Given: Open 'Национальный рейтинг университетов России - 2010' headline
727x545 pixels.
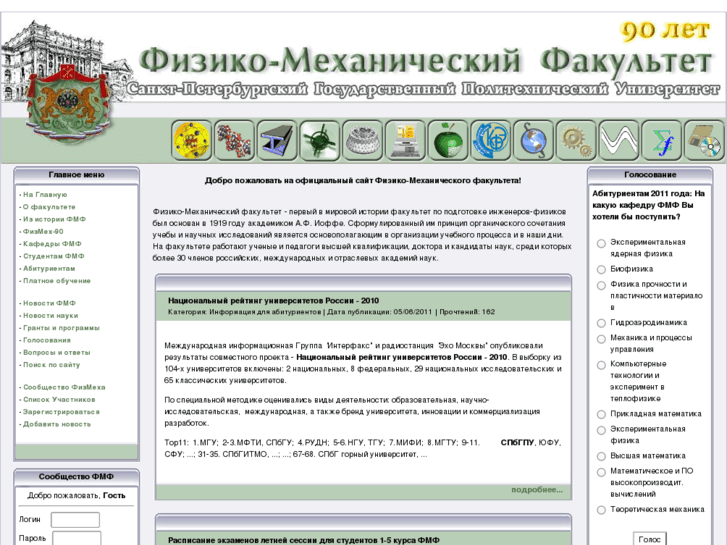Looking at the screenshot, I should 274,301.
